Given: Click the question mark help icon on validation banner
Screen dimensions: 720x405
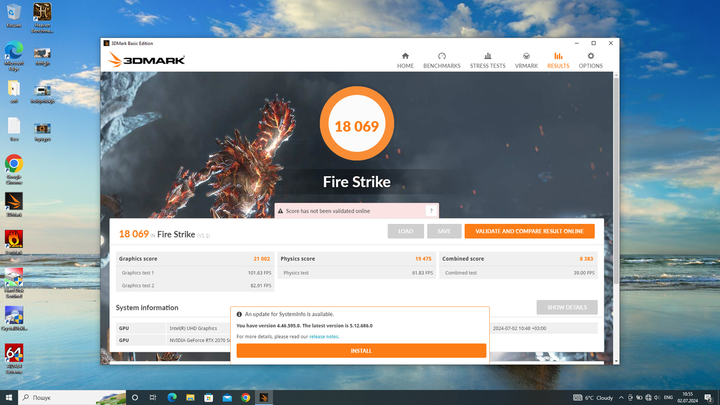Looking at the screenshot, I should tap(431, 211).
